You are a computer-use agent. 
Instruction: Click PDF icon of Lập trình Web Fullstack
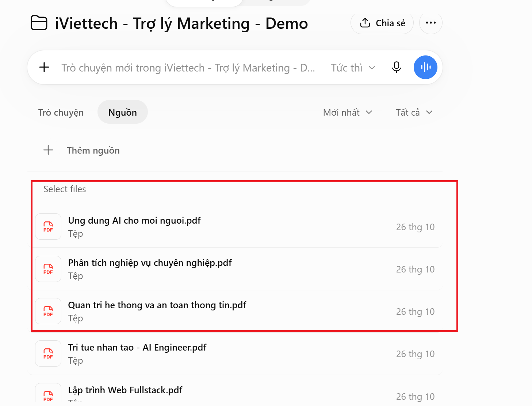coord(48,393)
